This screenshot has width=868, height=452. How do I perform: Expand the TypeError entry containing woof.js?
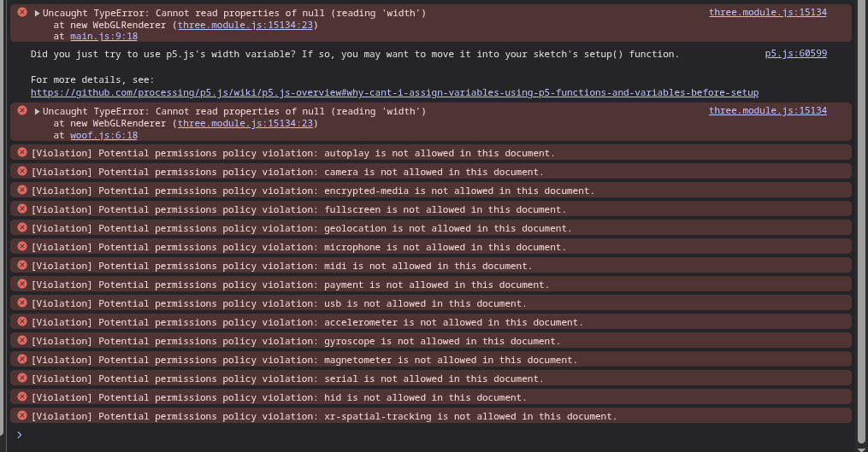coord(38,112)
